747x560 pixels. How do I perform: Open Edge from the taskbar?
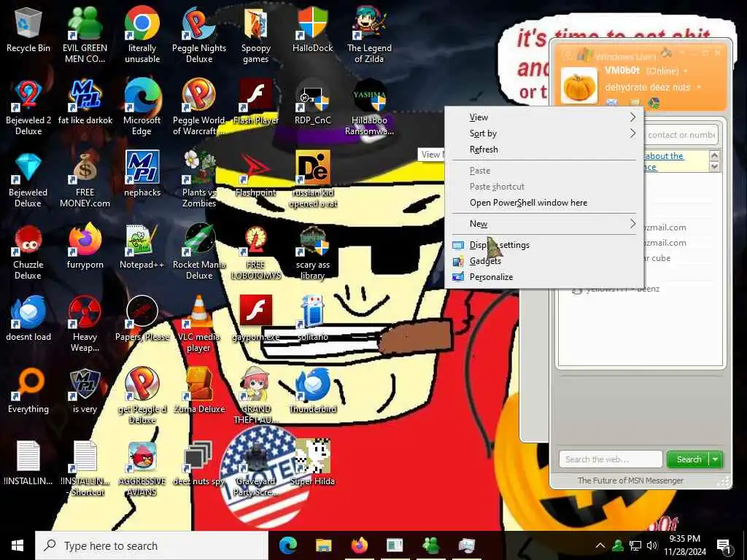pos(288,545)
